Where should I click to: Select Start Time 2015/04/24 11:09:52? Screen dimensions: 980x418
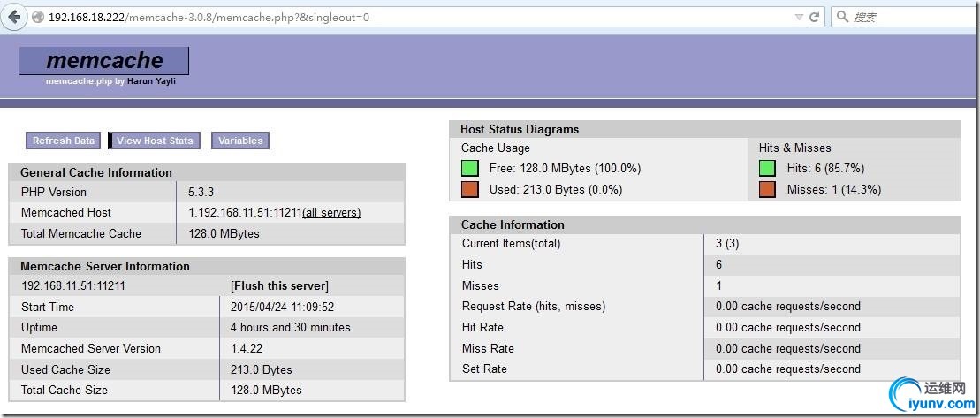[x=282, y=307]
